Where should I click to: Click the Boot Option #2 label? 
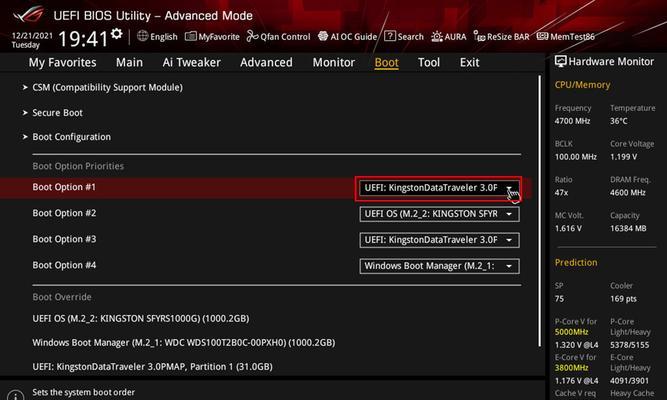[x=64, y=213]
